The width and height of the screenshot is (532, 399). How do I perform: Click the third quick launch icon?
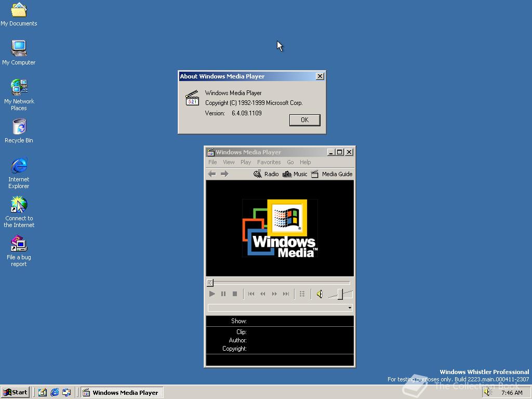pyautogui.click(x=67, y=393)
